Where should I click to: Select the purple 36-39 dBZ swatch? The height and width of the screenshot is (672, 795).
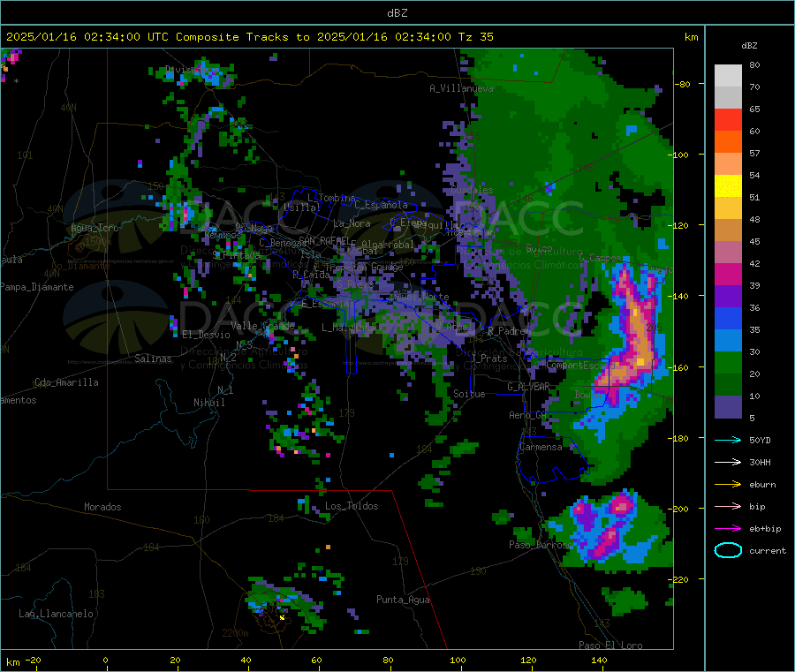coord(728,297)
